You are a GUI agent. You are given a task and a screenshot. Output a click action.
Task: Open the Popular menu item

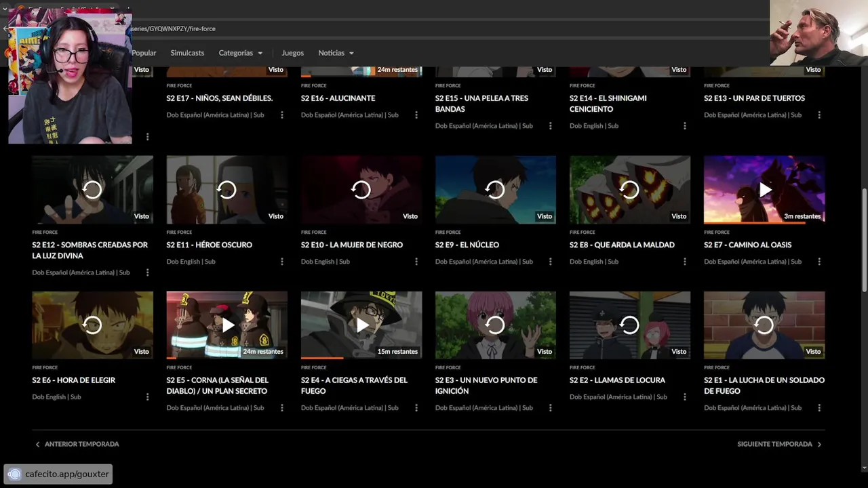click(144, 53)
